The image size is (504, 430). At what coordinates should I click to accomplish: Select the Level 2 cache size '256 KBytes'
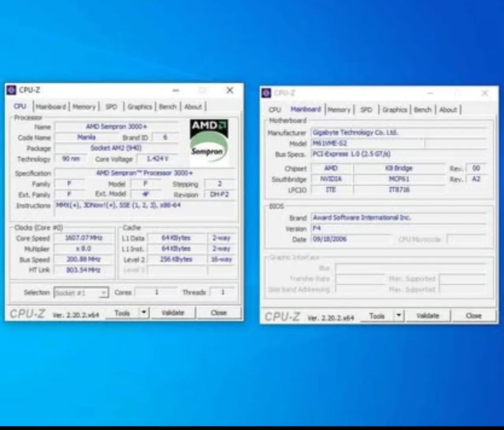(x=176, y=259)
